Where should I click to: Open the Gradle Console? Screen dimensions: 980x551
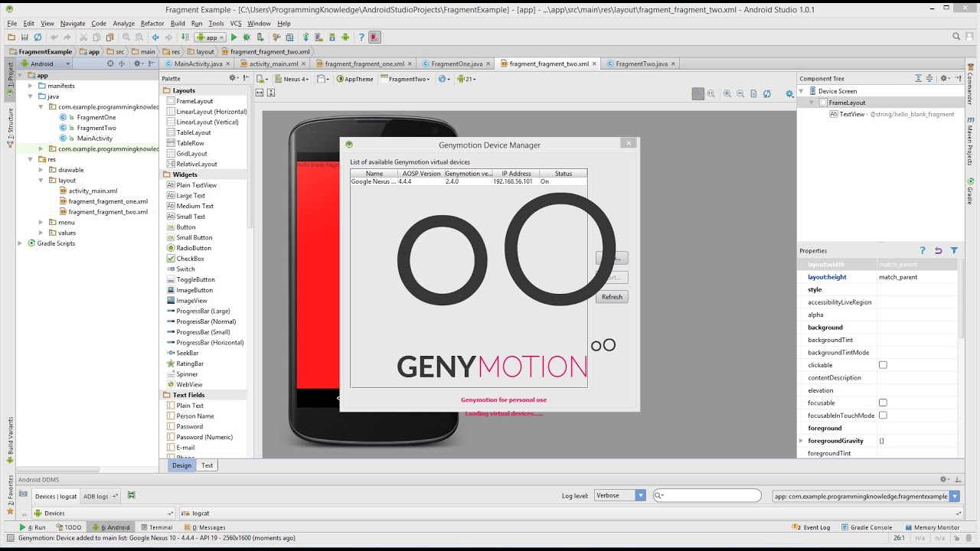coord(867,527)
